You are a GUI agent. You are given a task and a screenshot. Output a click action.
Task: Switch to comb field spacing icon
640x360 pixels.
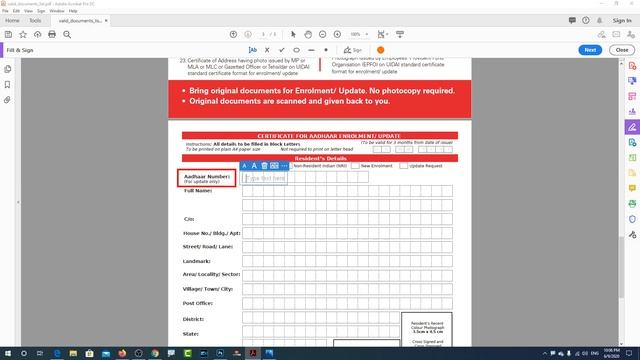point(274,166)
